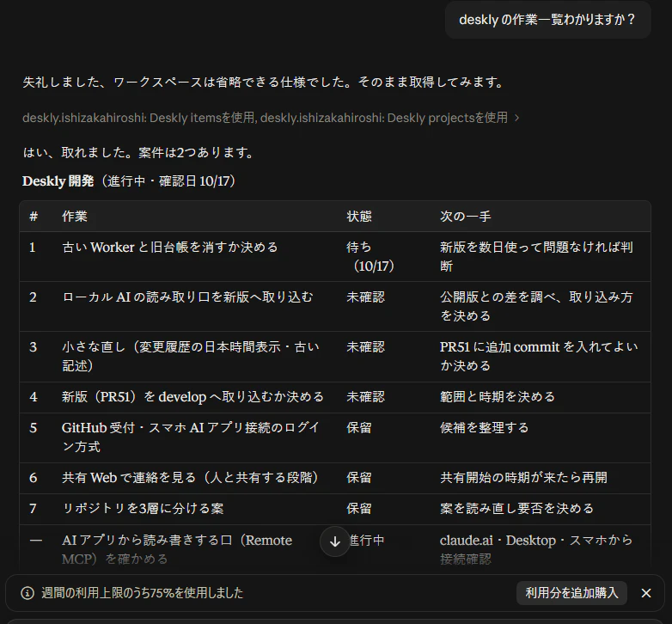Click '共有開始の時期が来たら再開' cell

click(523, 478)
